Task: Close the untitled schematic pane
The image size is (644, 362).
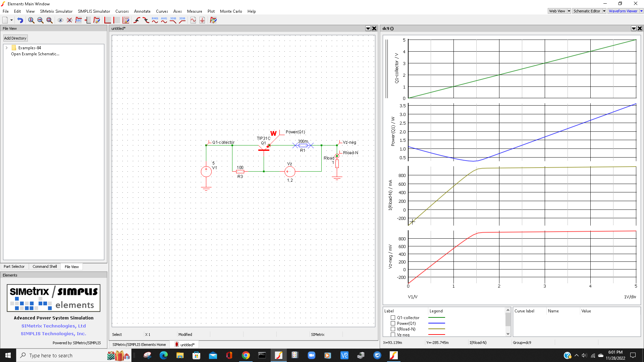Action: [x=374, y=28]
